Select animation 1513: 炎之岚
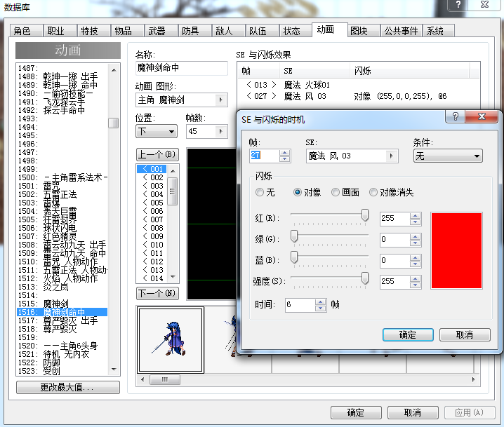 62,287
